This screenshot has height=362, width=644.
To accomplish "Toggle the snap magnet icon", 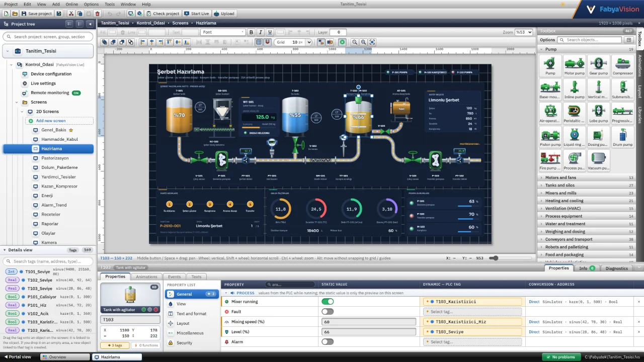I will pyautogui.click(x=268, y=42).
